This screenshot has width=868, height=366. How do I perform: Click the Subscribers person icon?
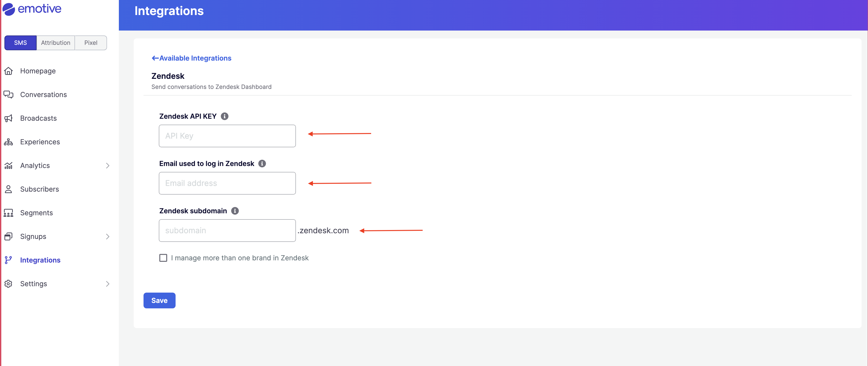(x=8, y=189)
